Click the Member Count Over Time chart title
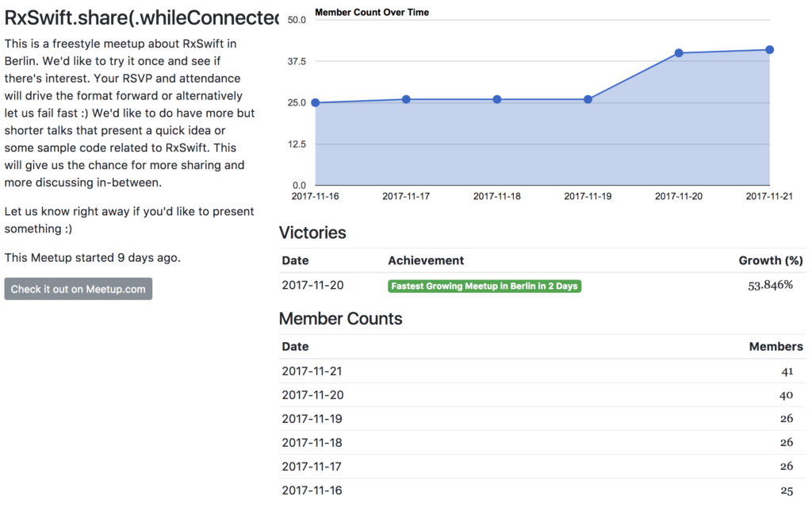 coord(372,13)
